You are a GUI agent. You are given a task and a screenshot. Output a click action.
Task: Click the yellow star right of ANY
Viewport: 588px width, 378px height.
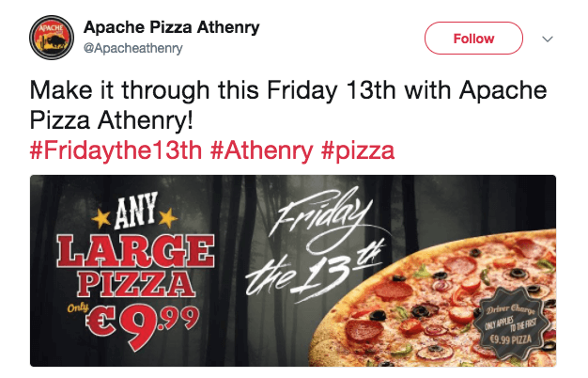pos(167,217)
